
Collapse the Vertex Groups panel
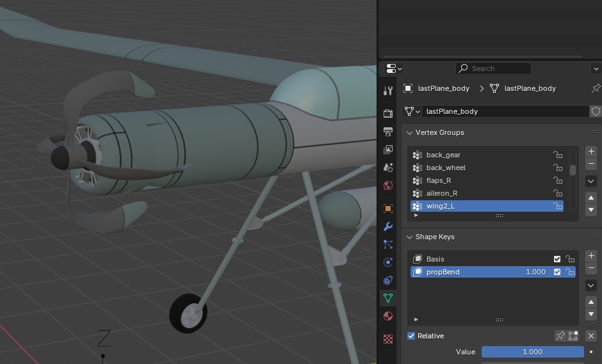pyautogui.click(x=409, y=132)
